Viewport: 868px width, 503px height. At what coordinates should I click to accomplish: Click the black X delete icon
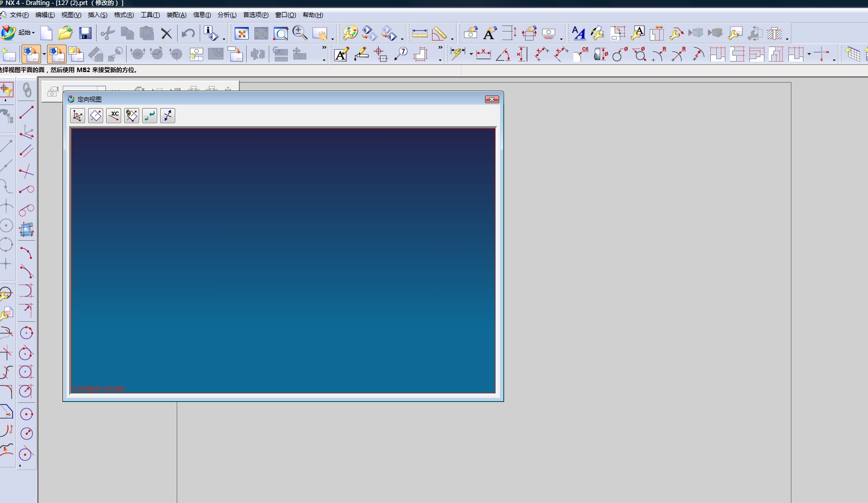(x=166, y=34)
